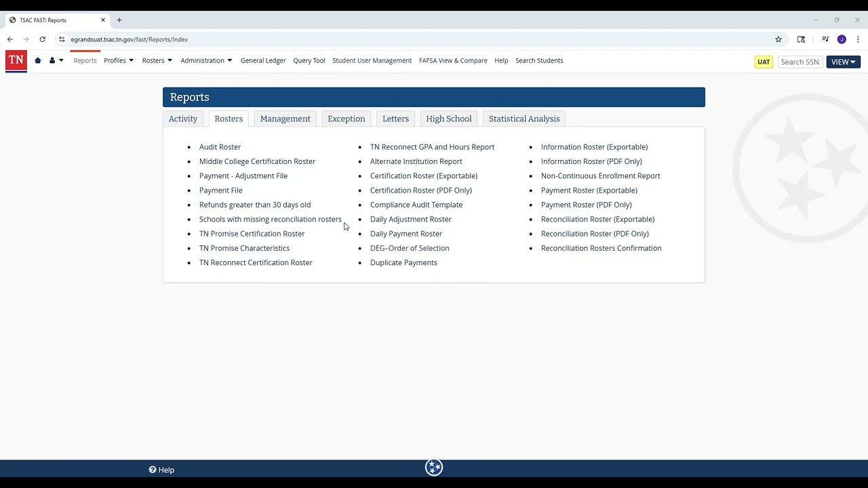Viewport: 868px width, 488px height.
Task: Open Refunds greater than 30 days old
Action: point(255,205)
